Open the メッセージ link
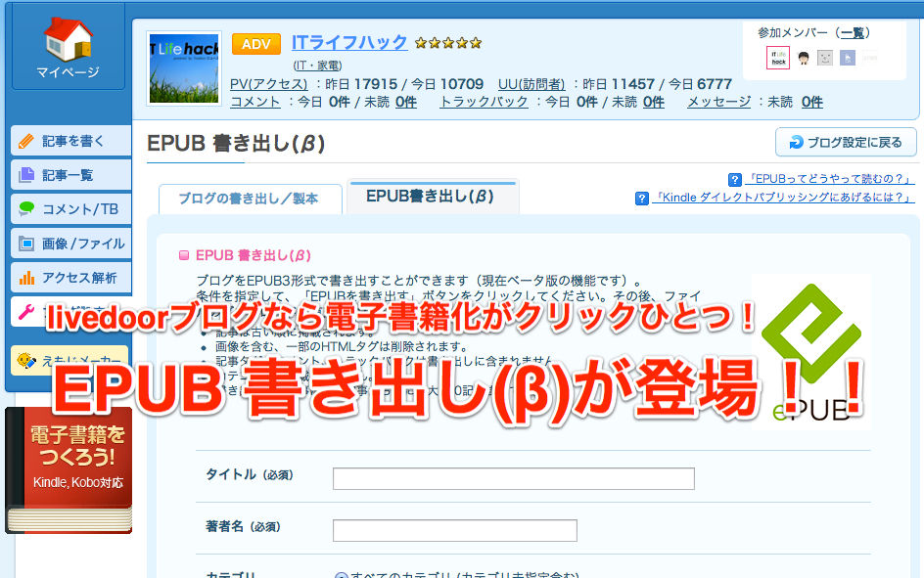 (x=718, y=102)
